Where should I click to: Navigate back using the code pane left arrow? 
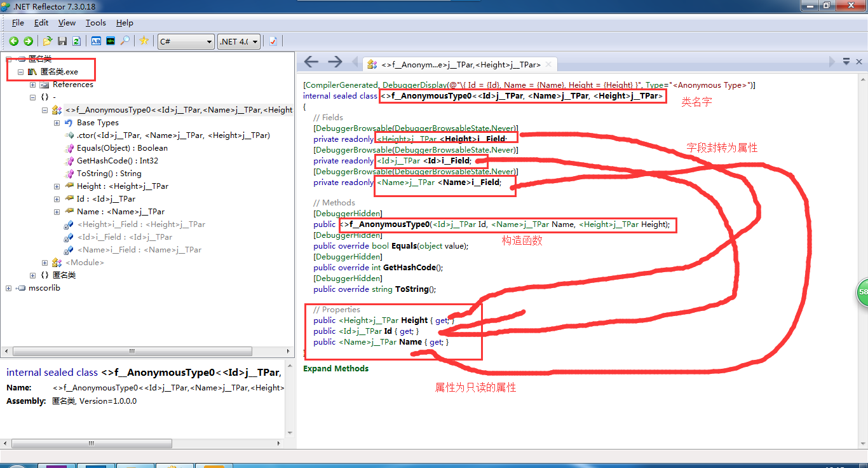(x=311, y=62)
